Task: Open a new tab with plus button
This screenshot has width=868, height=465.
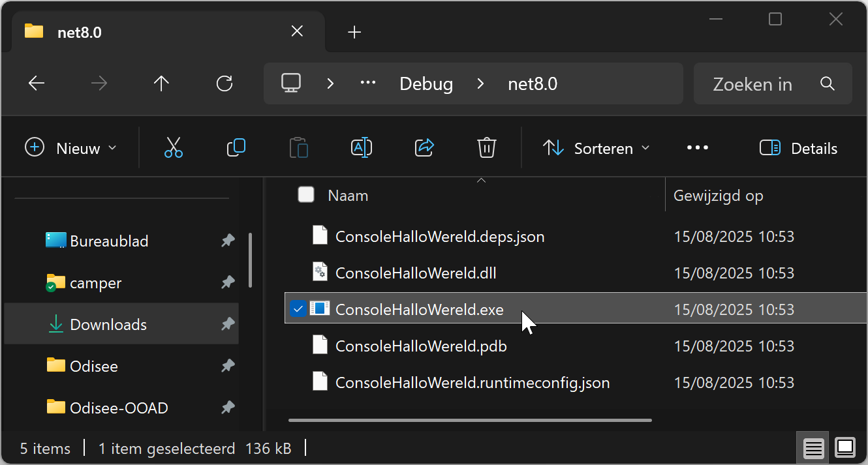Action: coord(354,32)
